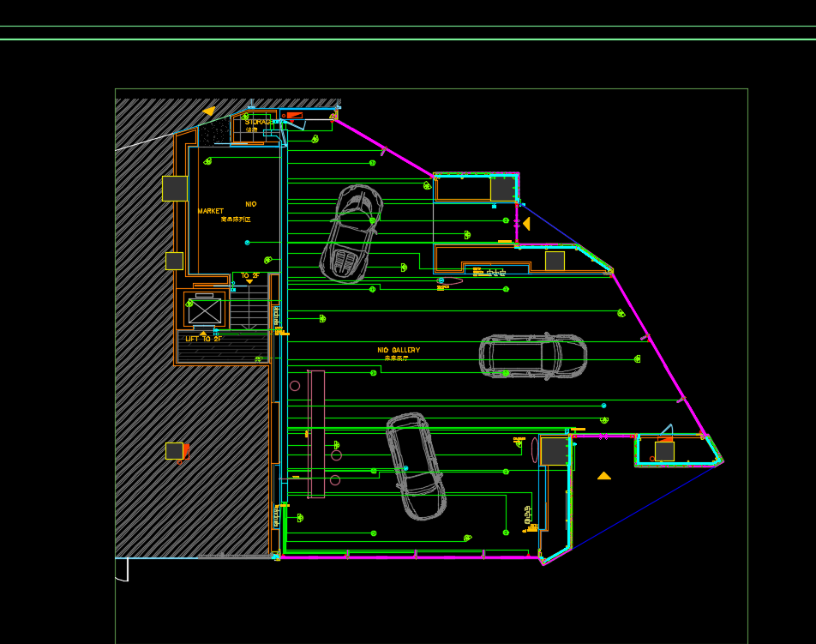Image resolution: width=816 pixels, height=644 pixels.
Task: Click the MARKET text label
Action: pyautogui.click(x=210, y=211)
